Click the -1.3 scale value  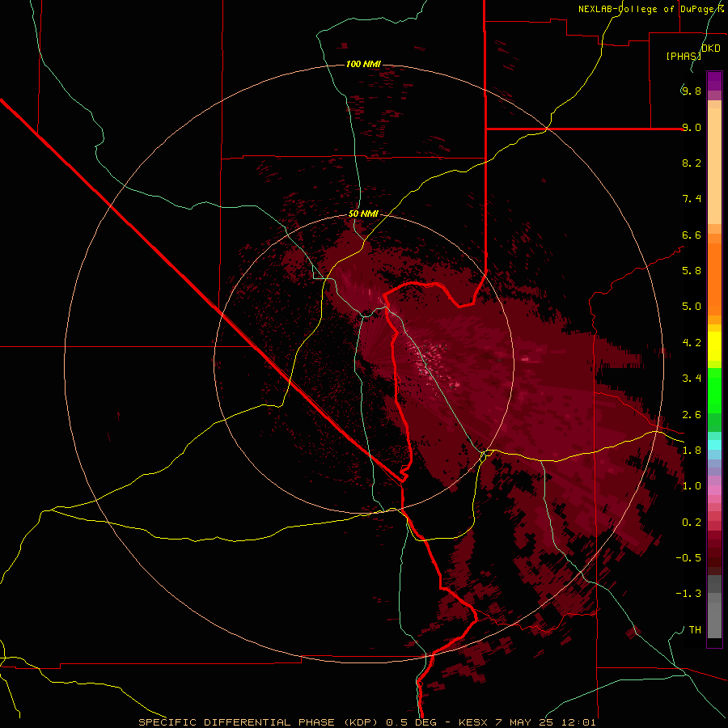pyautogui.click(x=688, y=594)
